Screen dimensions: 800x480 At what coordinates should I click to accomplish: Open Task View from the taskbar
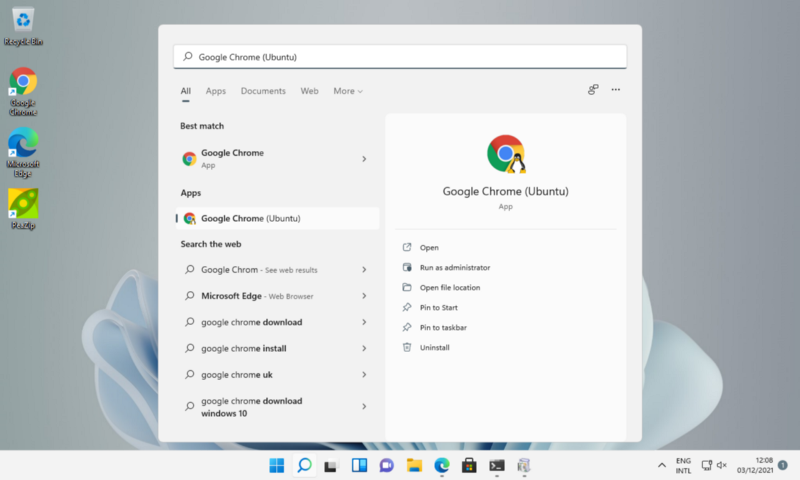tap(331, 465)
